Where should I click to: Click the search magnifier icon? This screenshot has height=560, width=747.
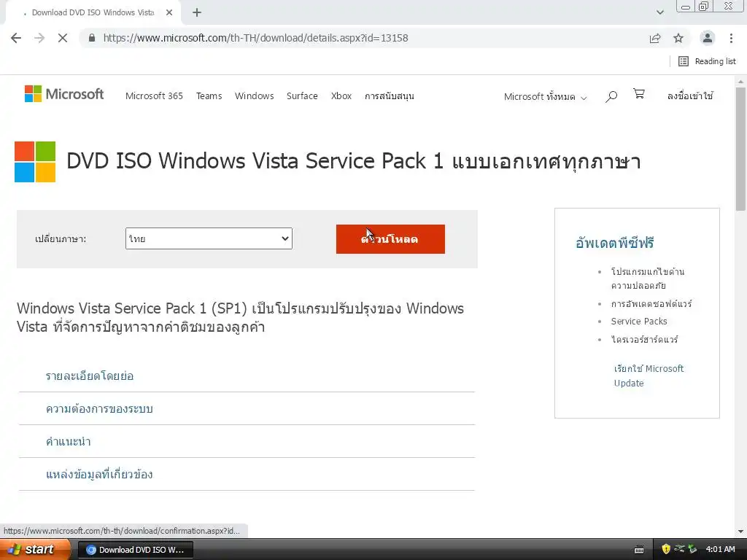pyautogui.click(x=611, y=97)
